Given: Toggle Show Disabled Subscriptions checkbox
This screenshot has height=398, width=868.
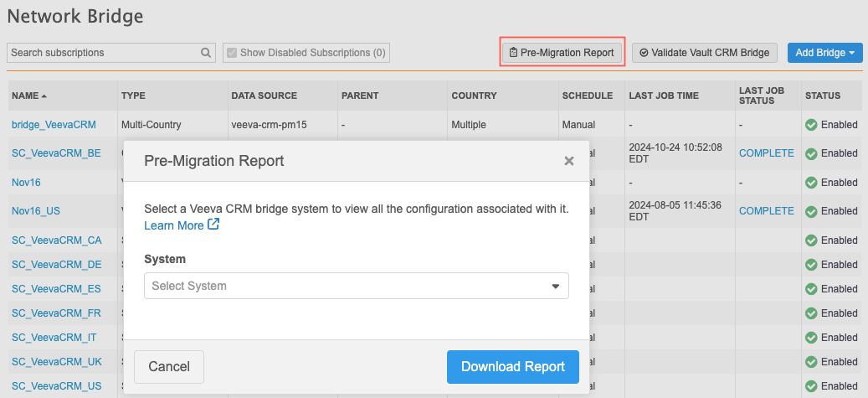Looking at the screenshot, I should 232,53.
